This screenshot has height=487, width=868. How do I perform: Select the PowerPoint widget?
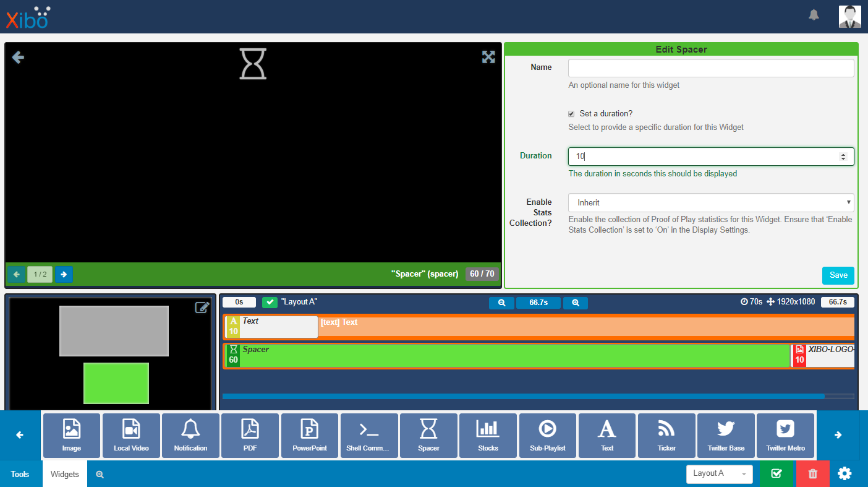coord(309,435)
